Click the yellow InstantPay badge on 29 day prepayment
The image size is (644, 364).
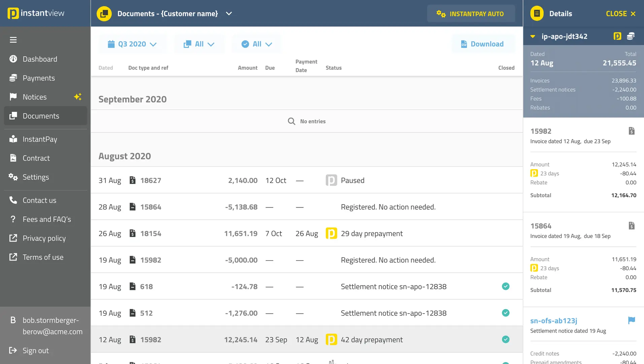coord(331,234)
